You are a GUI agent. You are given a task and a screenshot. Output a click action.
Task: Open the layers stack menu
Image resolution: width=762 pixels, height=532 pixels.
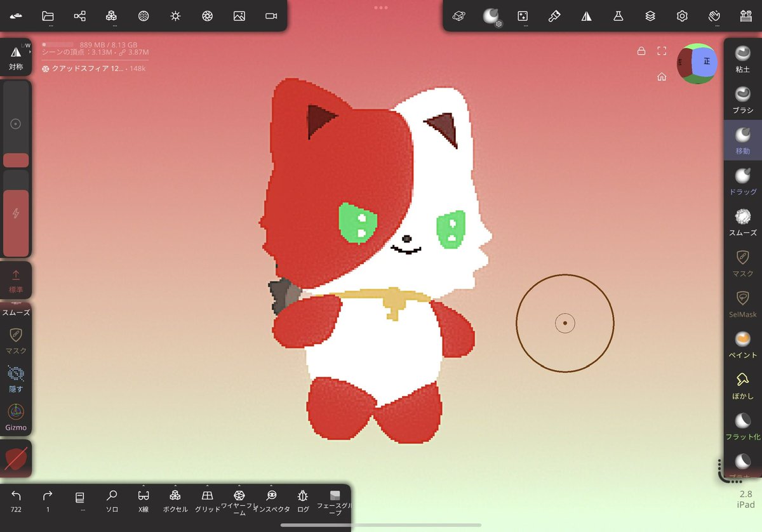[x=650, y=16]
